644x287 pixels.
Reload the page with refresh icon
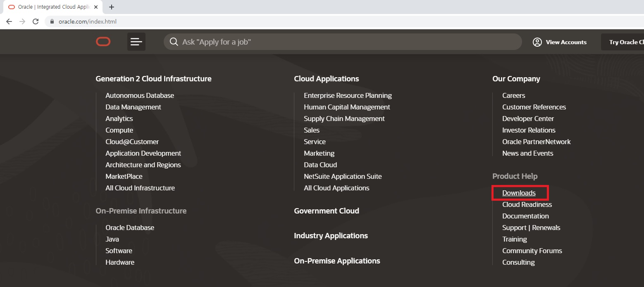(x=36, y=21)
